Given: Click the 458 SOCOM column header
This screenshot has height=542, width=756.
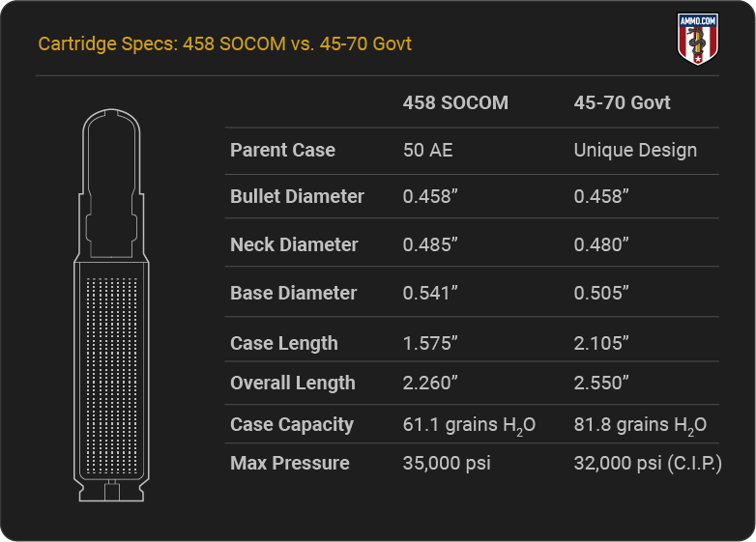Looking at the screenshot, I should click(455, 102).
